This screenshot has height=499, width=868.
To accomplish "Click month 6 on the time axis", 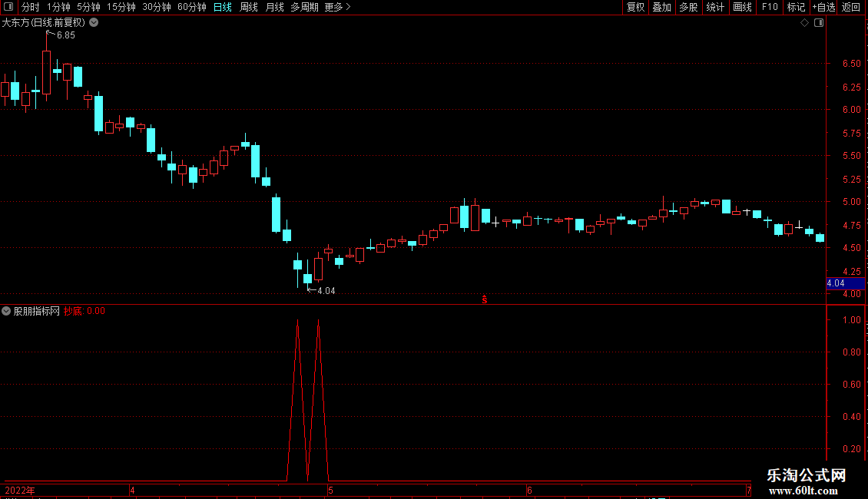I will click(529, 490).
